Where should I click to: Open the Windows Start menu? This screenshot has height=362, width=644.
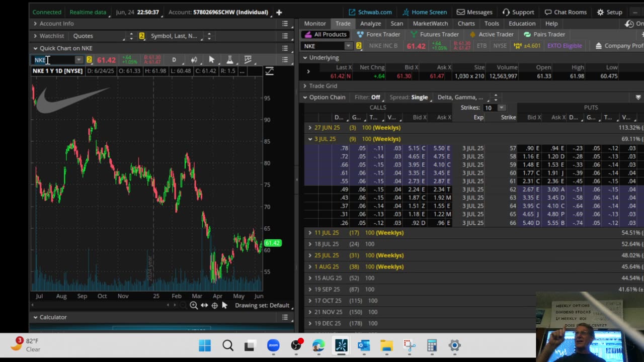pyautogui.click(x=205, y=345)
